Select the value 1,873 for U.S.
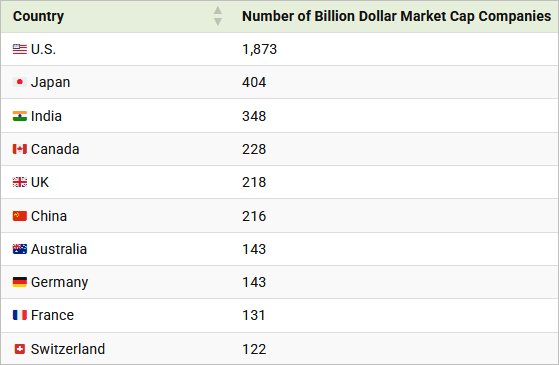 (x=260, y=49)
